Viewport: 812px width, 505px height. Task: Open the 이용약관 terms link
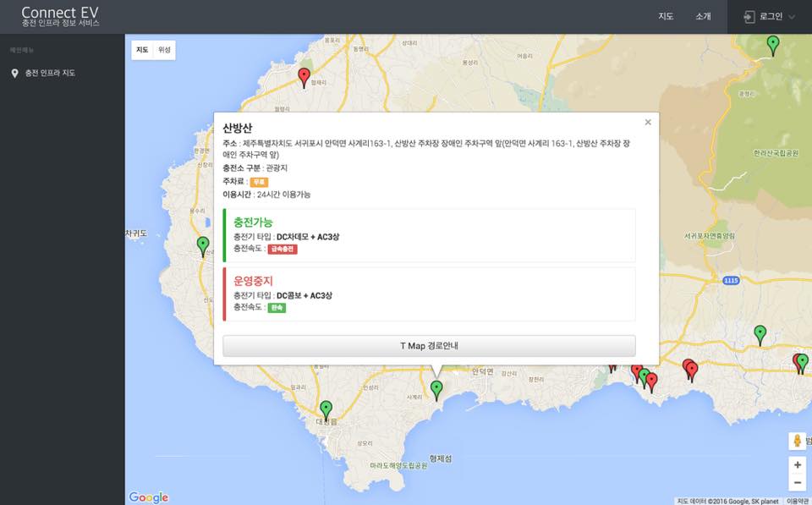tap(798, 501)
